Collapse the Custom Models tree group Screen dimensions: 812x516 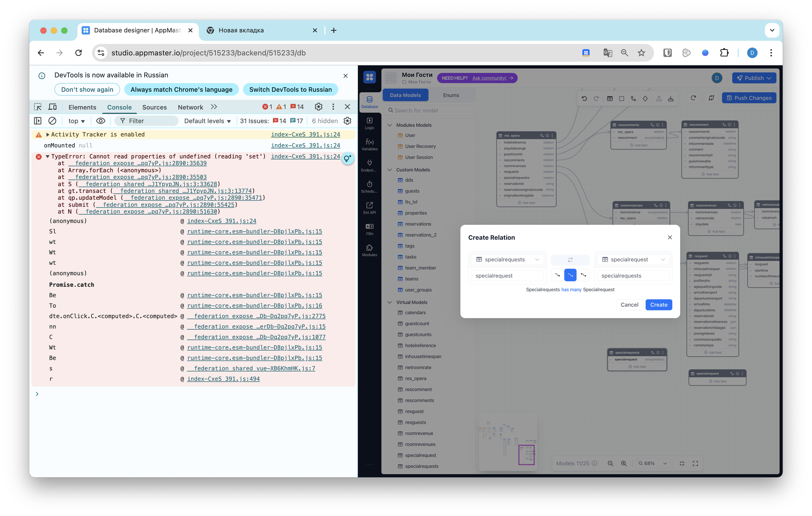[x=390, y=170]
